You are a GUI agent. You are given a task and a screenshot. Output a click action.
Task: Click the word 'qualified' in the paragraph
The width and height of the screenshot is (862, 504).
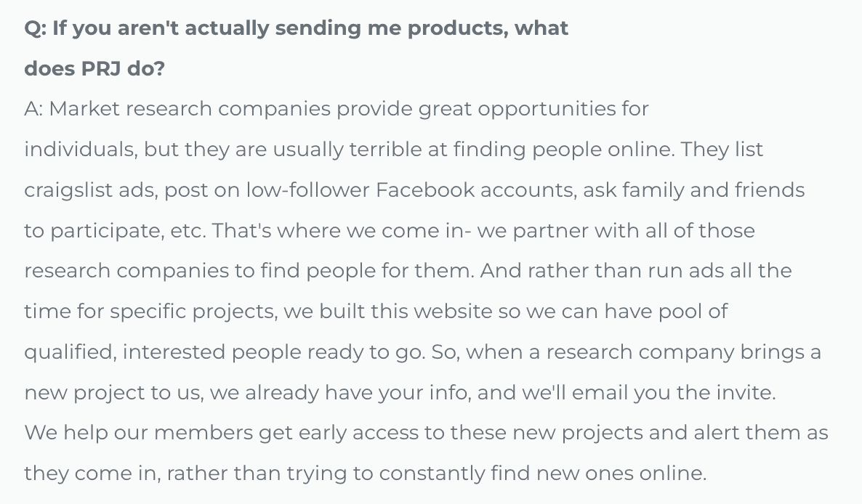[x=69, y=352]
